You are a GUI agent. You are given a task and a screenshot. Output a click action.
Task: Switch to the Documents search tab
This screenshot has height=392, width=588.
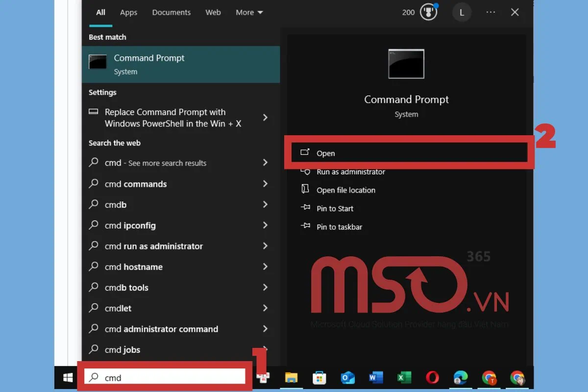pos(171,12)
